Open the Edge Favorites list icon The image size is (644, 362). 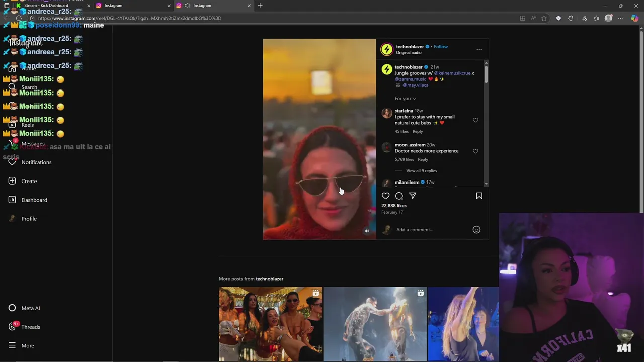596,18
